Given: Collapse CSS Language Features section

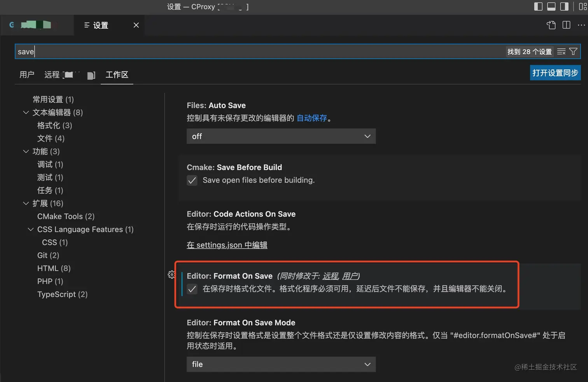Looking at the screenshot, I should [x=31, y=230].
